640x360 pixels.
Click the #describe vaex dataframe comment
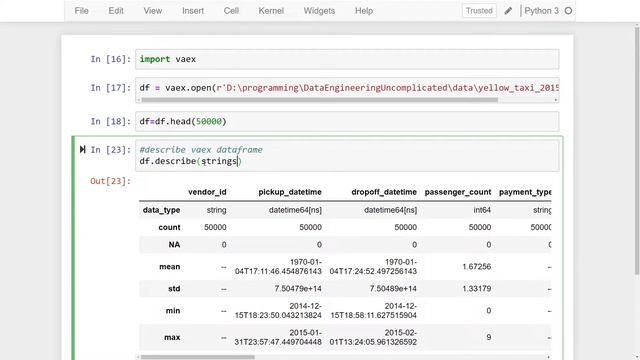coord(201,149)
